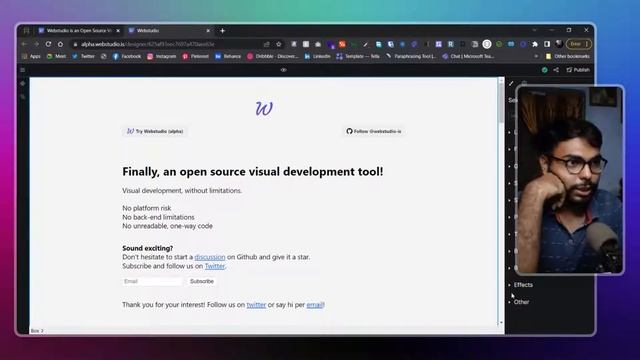Click the green sync status icon
Viewport: 640px width, 360px height.
[x=544, y=70]
